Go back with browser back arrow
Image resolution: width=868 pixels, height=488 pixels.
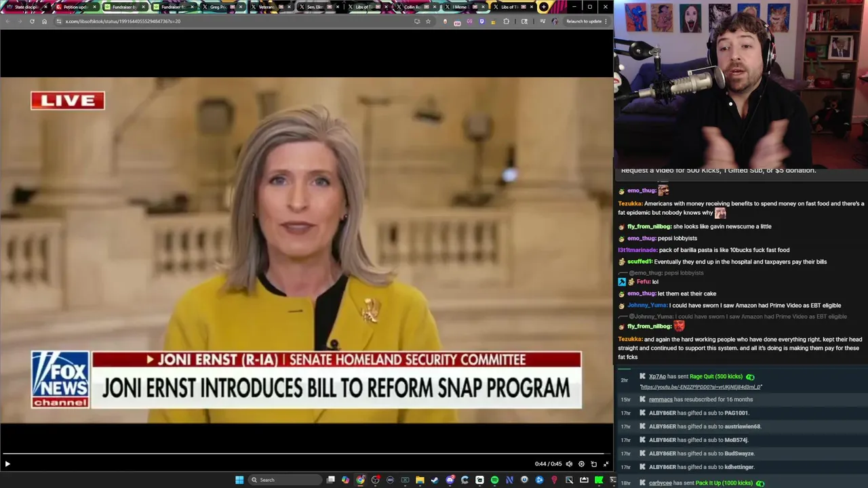click(7, 21)
